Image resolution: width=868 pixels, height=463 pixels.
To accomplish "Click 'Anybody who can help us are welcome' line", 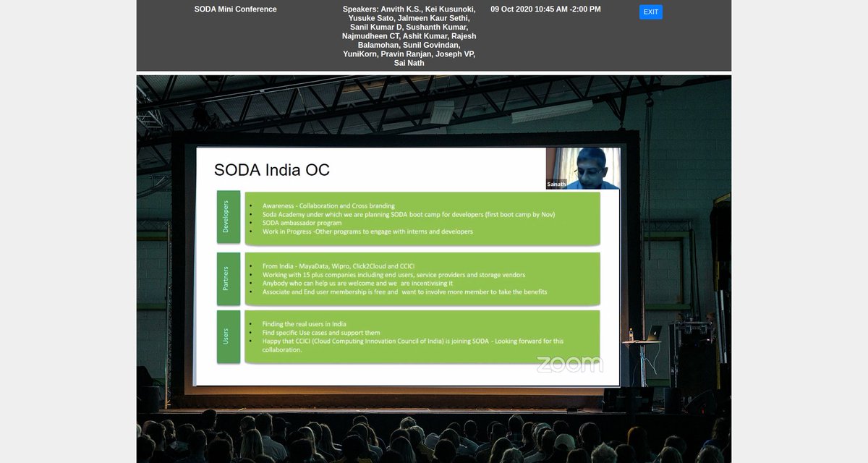I will (x=357, y=284).
